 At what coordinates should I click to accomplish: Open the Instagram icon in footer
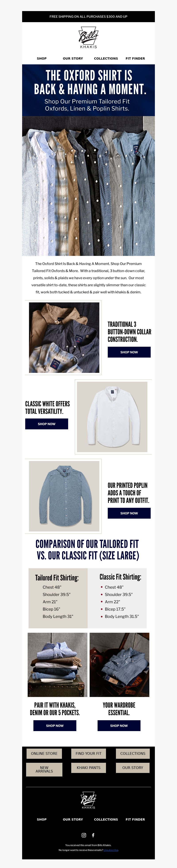[84, 835]
